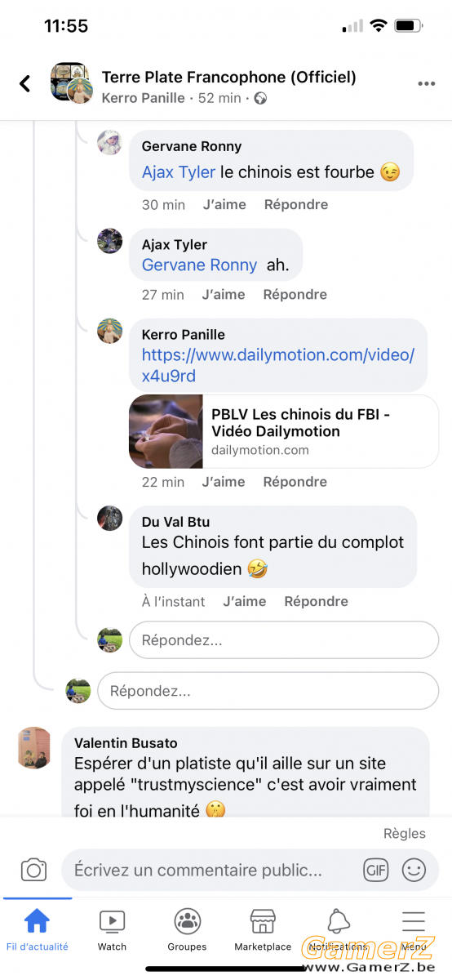Like Gervane Ronny's comment with J'aime

point(224,205)
